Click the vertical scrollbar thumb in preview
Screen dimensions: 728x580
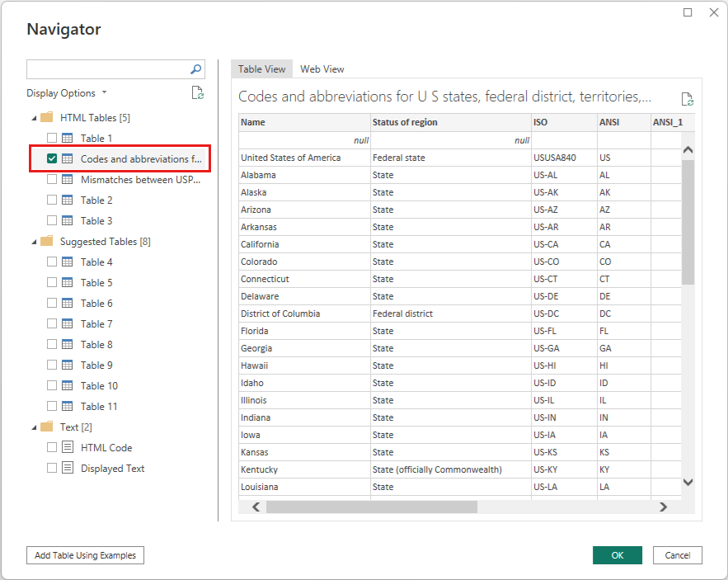[688, 222]
